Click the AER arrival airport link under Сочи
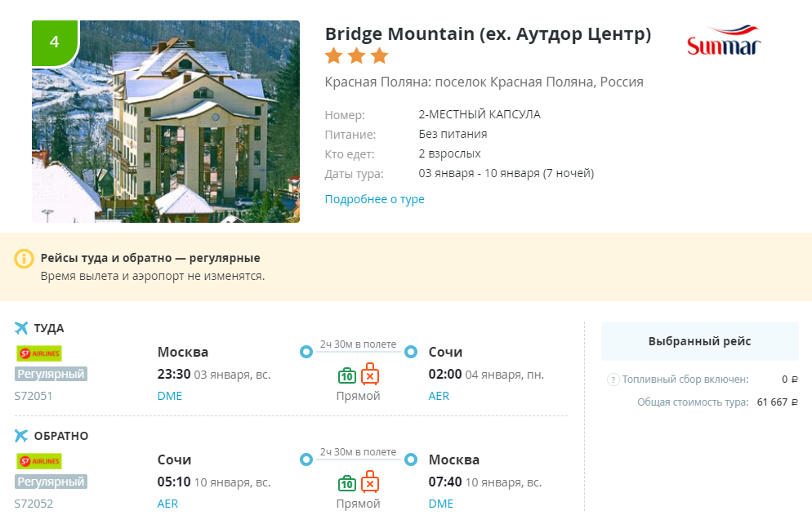This screenshot has height=524, width=812. 439,396
